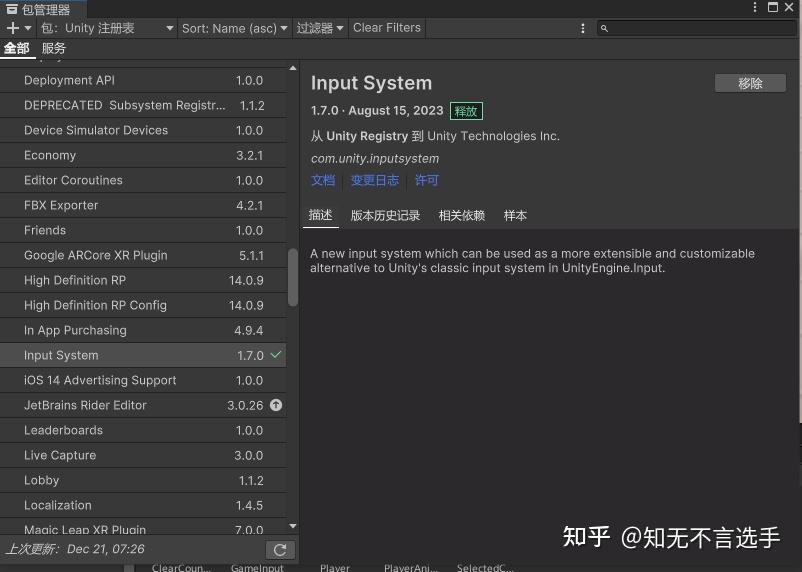The width and height of the screenshot is (802, 572).
Task: Click the 释放 release tag
Action: point(466,111)
